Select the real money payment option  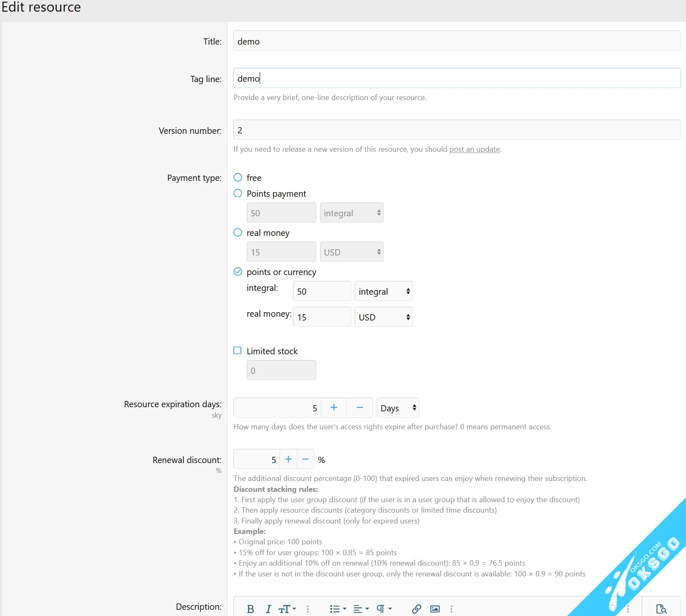coord(238,233)
